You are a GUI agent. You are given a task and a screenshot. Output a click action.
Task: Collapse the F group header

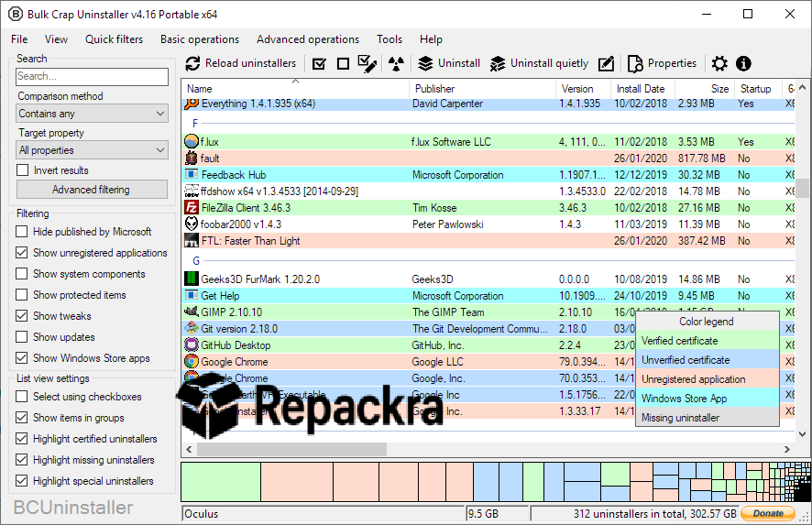coord(195,123)
